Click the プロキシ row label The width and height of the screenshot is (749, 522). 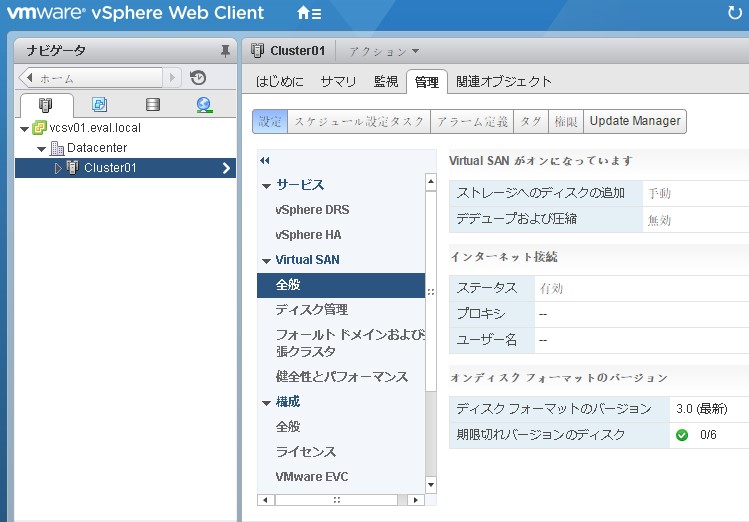click(481, 314)
